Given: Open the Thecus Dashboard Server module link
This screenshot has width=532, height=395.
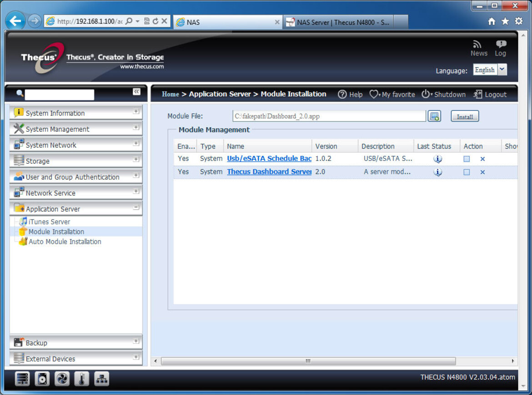Looking at the screenshot, I should [269, 171].
